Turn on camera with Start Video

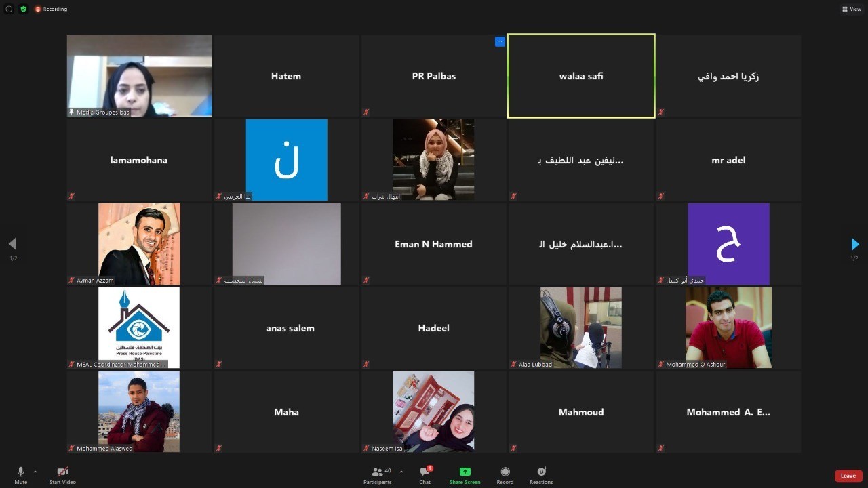click(x=62, y=474)
